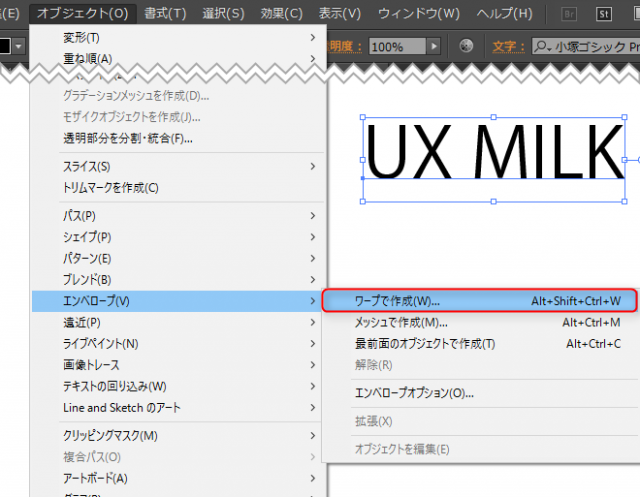Select トリムマークを作成(C) menu item
Screen dimensions: 640x497
[x=110, y=187]
